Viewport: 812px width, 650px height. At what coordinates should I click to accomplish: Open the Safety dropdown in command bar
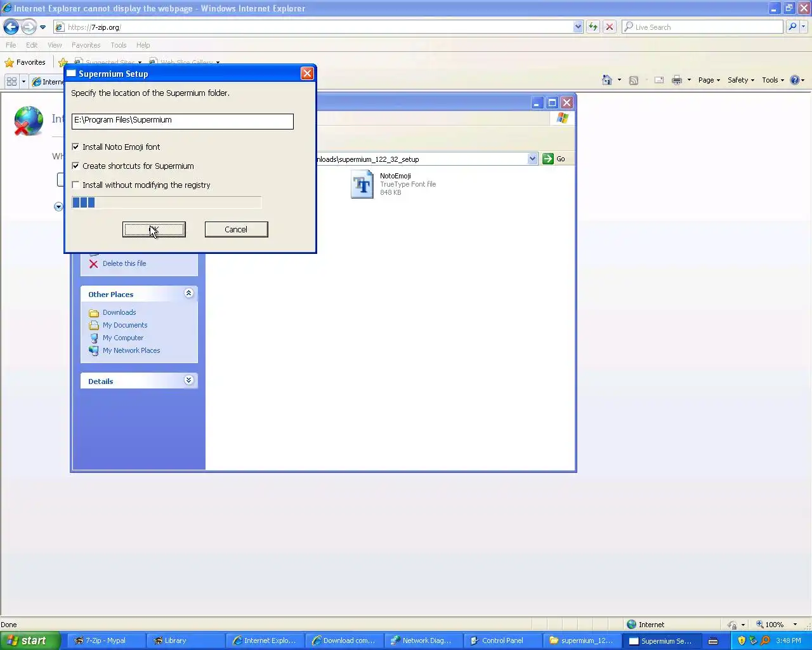tap(741, 80)
